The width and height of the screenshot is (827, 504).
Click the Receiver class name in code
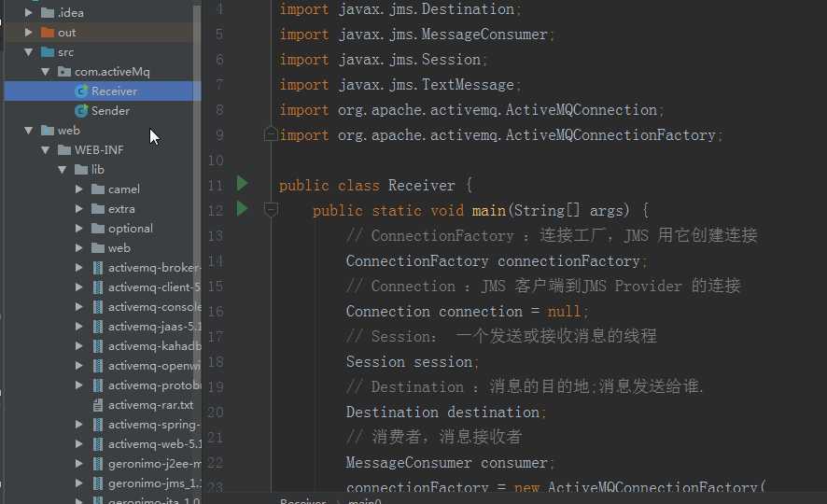[421, 185]
